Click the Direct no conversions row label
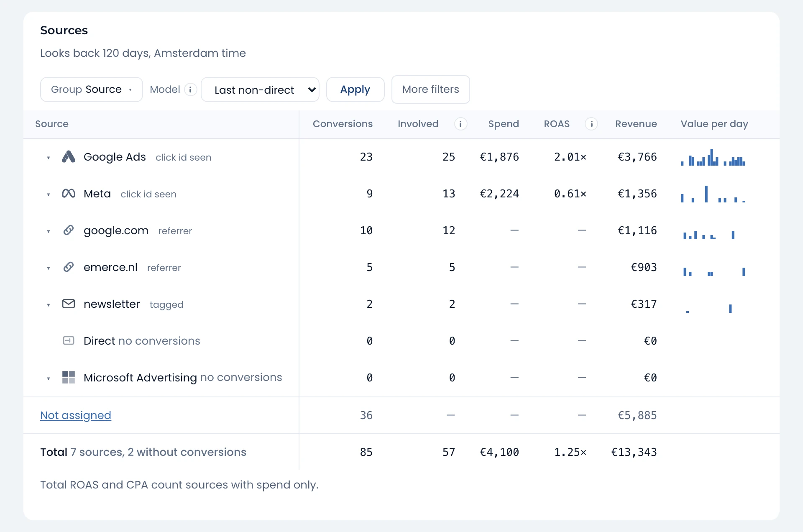Viewport: 803px width, 532px height. 142,340
